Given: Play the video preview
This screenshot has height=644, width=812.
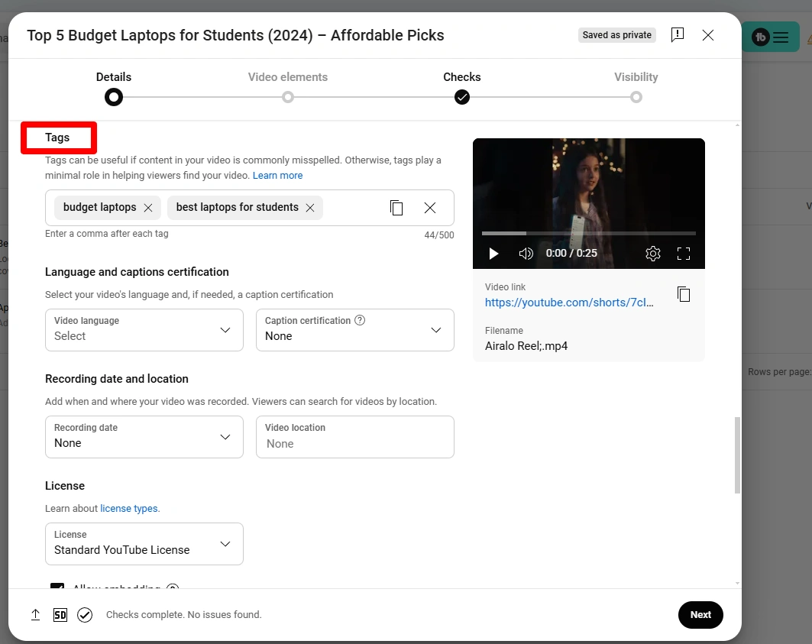Looking at the screenshot, I should (x=493, y=254).
